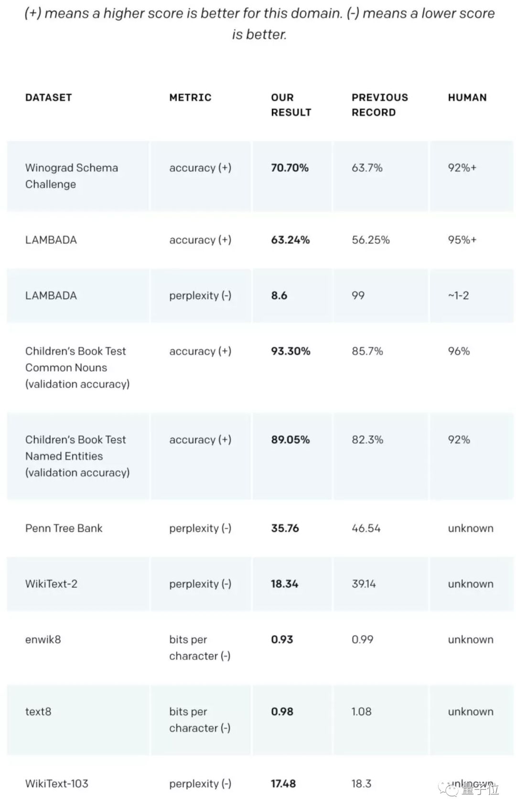Select Children's Book Test Common Nouns cell
516x812 pixels.
click(x=77, y=368)
